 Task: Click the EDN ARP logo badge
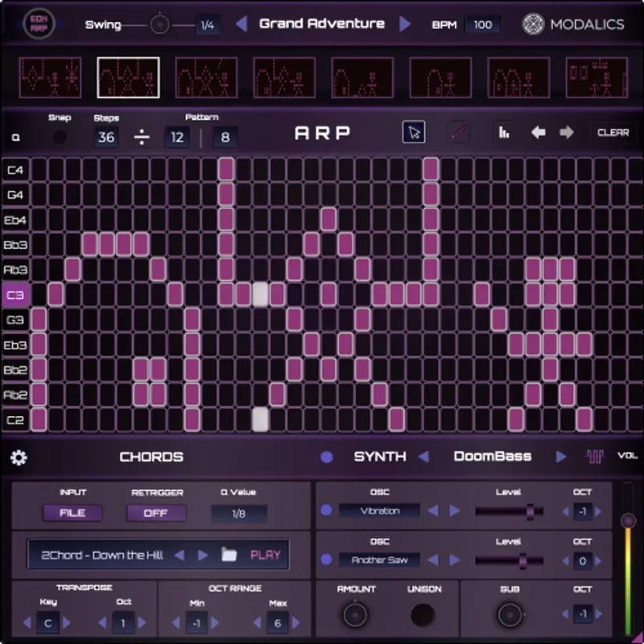click(x=39, y=24)
